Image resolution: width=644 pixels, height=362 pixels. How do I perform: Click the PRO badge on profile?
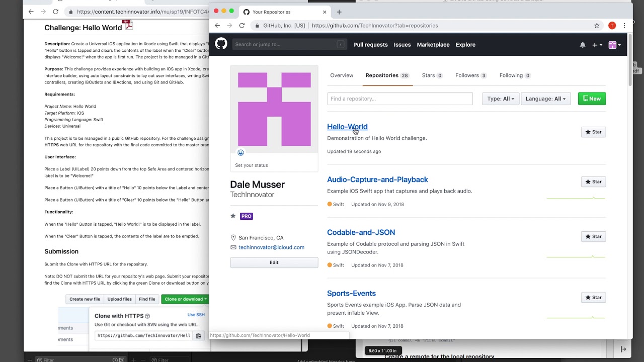coord(246,216)
